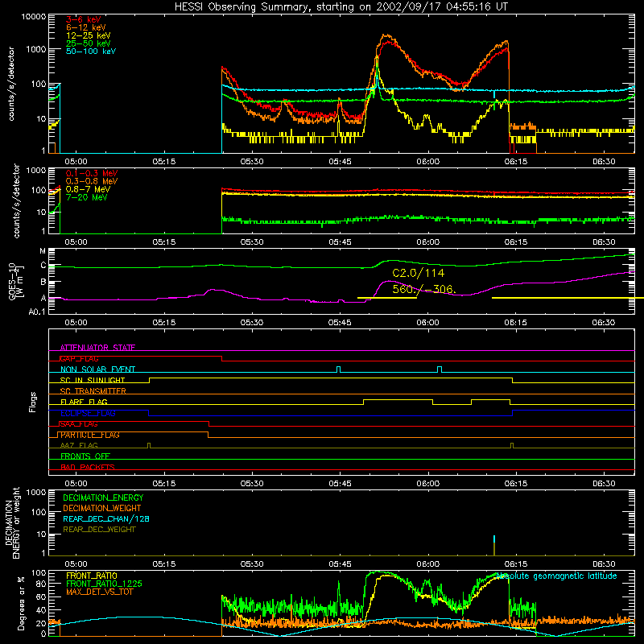Image resolution: width=644 pixels, height=644 pixels.
Task: Click the NON_SOLAR_EVENT pulse near 05:45
Action: point(338,369)
